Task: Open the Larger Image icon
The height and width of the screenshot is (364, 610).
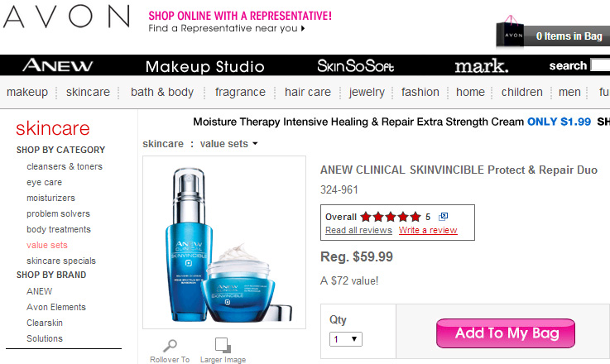Action: click(x=223, y=345)
